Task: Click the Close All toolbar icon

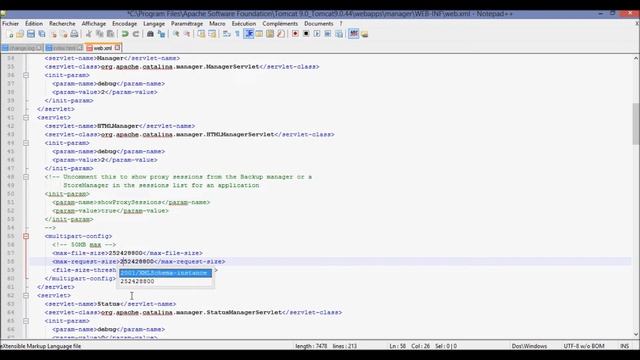Action: (x=64, y=34)
